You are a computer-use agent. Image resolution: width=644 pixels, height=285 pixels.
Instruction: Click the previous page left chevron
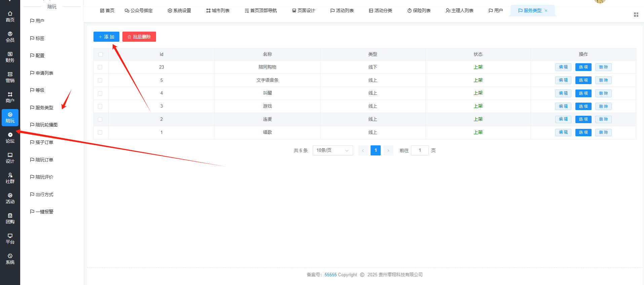point(363,150)
